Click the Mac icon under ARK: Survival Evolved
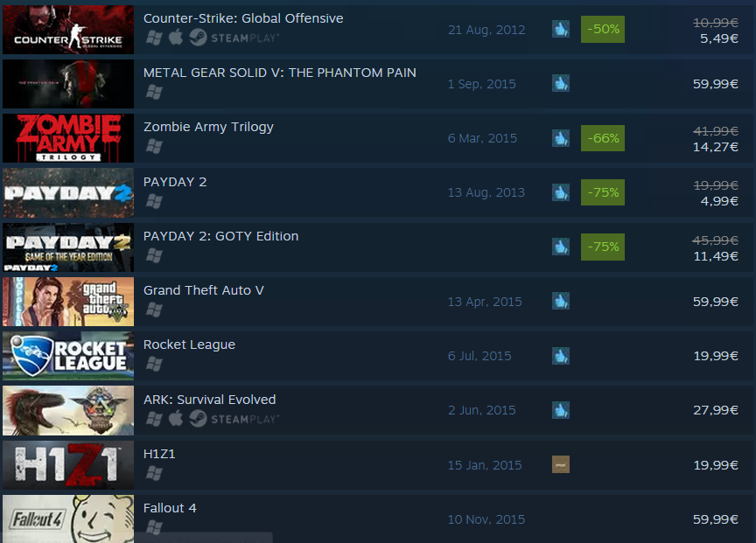Image resolution: width=756 pixels, height=543 pixels. pyautogui.click(x=176, y=418)
